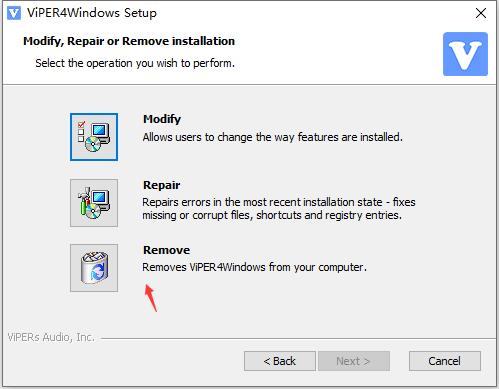Click the greyed-out Next button
This screenshot has width=499, height=389.
(x=354, y=361)
